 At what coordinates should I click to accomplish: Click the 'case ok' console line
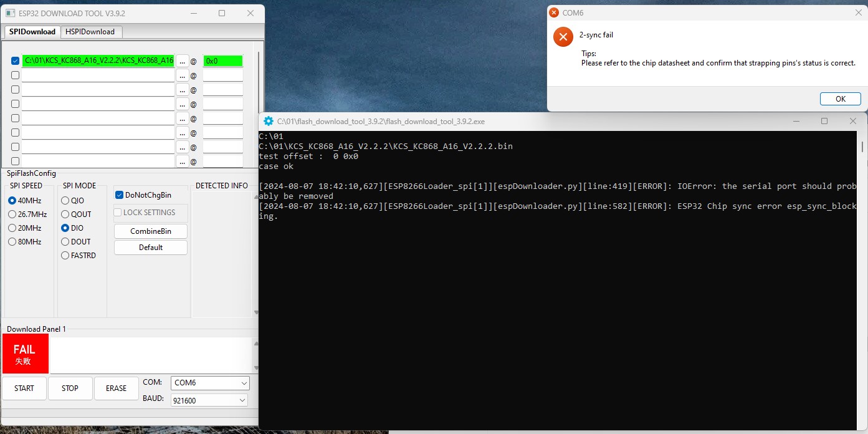(276, 166)
